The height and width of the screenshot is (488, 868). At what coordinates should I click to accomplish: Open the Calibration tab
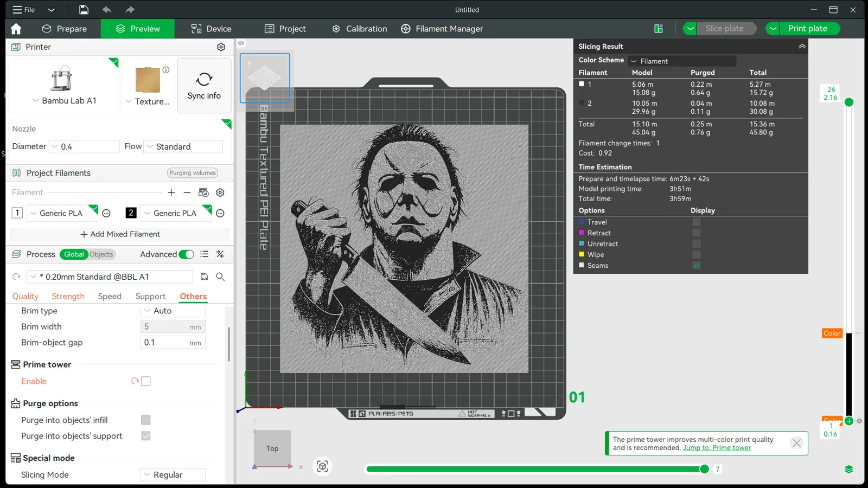tap(360, 29)
